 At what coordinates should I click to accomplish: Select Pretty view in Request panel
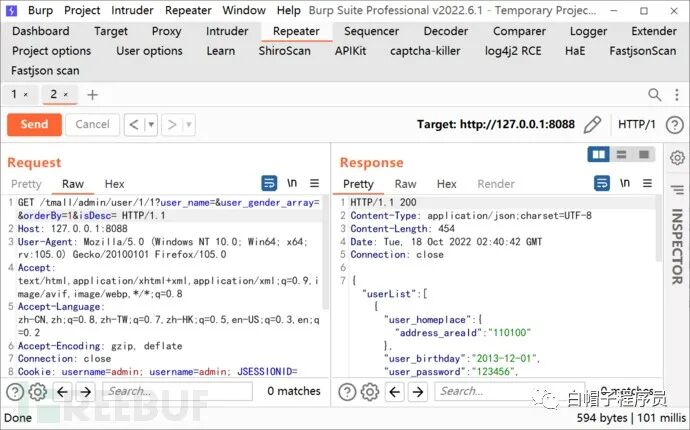(x=26, y=184)
